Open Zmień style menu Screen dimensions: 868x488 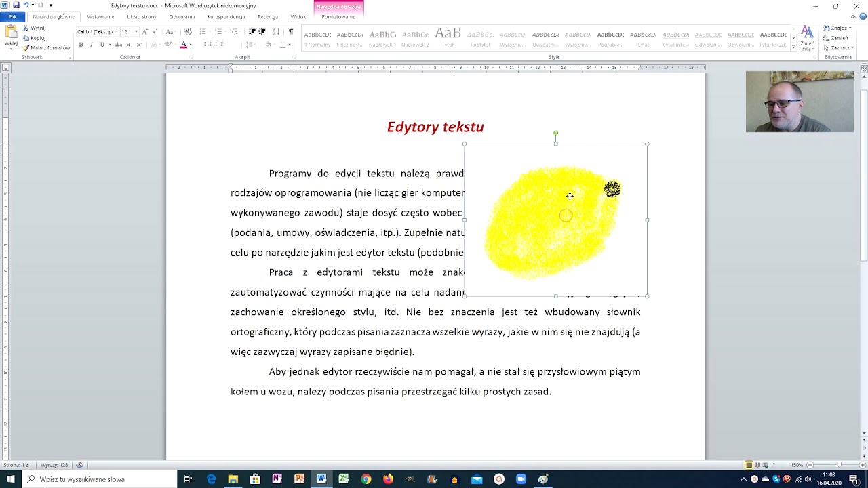pos(807,39)
